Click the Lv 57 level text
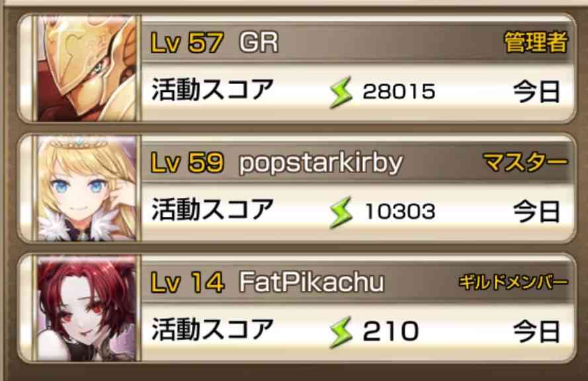Viewport: 588px width, 381px height. (x=187, y=42)
